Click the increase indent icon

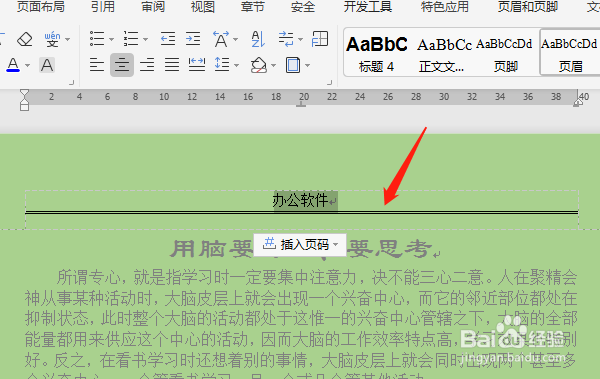[193, 39]
